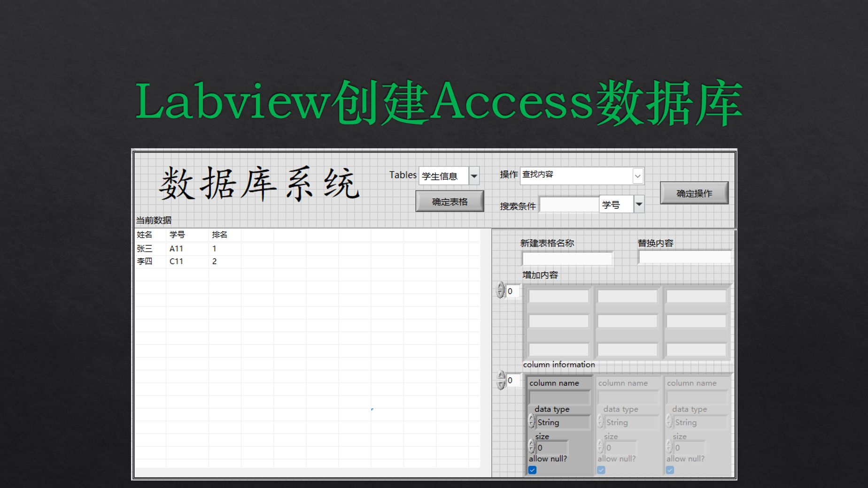
Task: Open the Tables dropdown arrow beside 学生信息
Action: pyautogui.click(x=474, y=176)
